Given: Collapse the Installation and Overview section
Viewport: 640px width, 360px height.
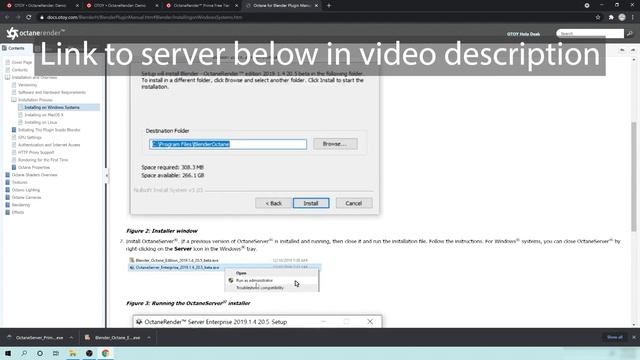Looking at the screenshot, I should (7, 77).
